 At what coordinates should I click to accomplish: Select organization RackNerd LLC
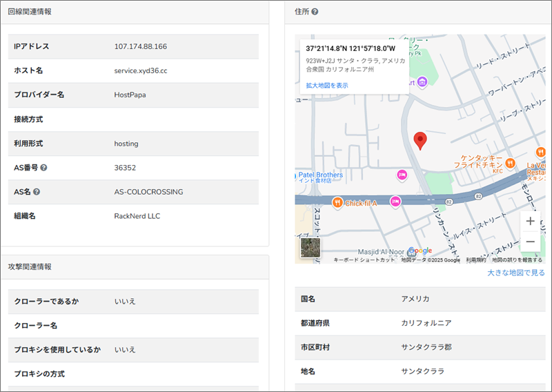coord(137,216)
